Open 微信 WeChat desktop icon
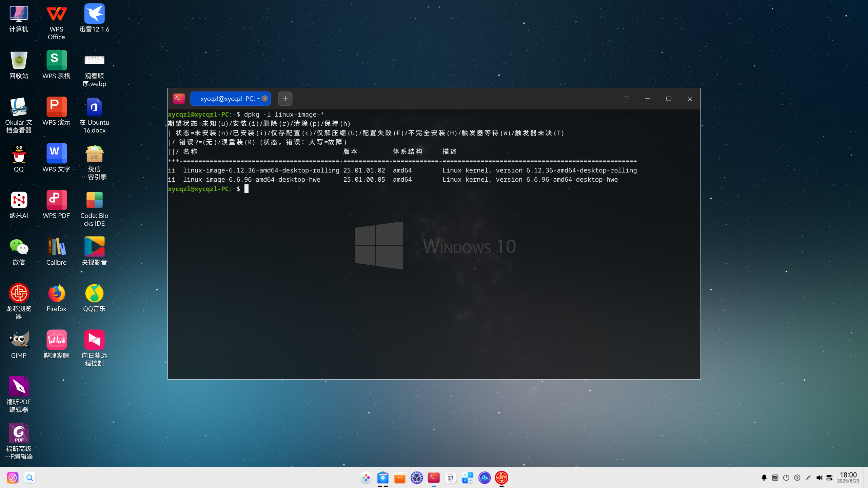Screen dimensions: 868x488 point(19,251)
